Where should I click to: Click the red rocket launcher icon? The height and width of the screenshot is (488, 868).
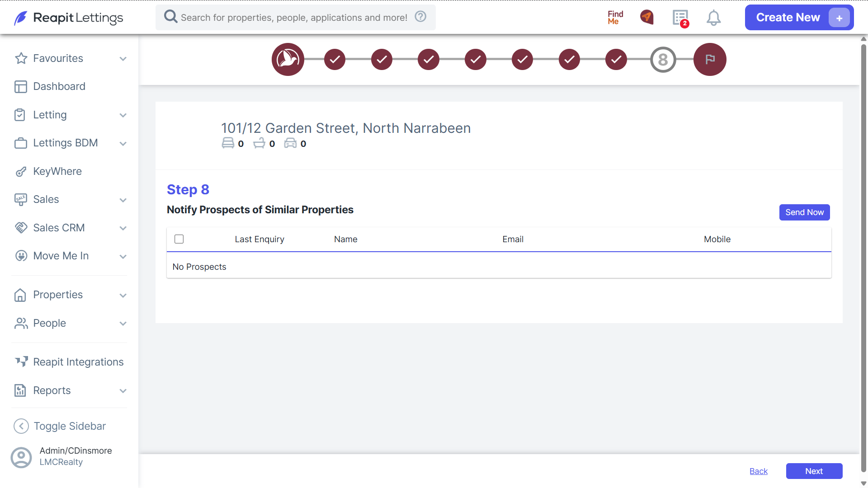[647, 17]
